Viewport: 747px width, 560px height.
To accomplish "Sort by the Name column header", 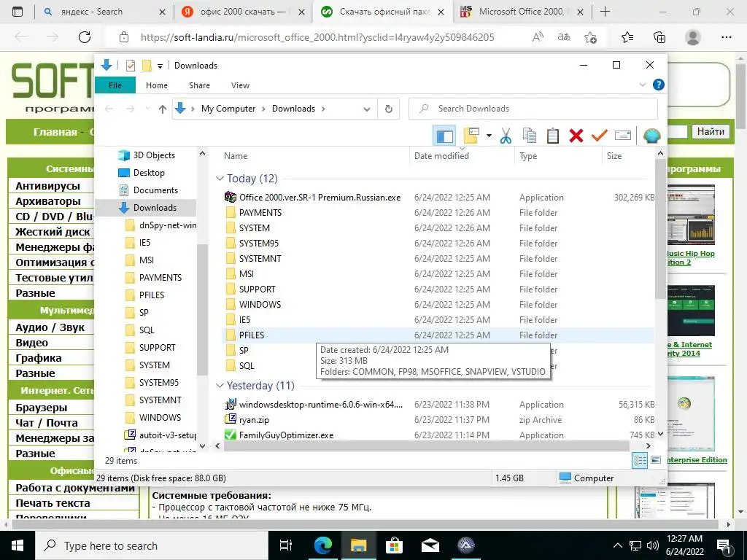I will pyautogui.click(x=236, y=156).
